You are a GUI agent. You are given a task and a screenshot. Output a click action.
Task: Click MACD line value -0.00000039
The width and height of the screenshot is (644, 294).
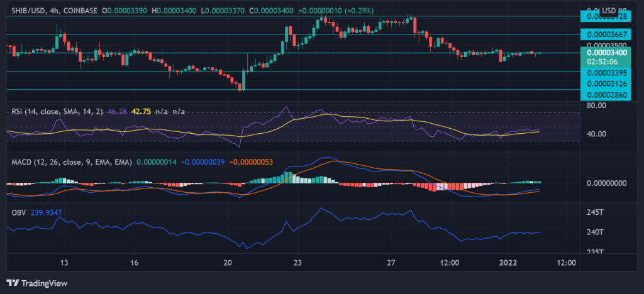(x=202, y=162)
